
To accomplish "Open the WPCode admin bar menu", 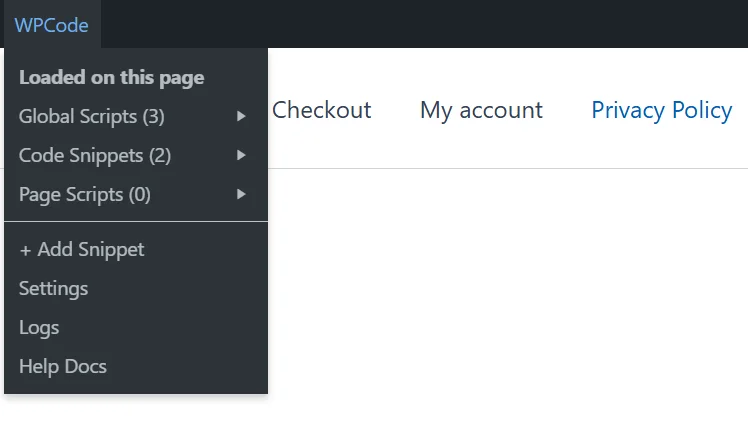I will (52, 25).
